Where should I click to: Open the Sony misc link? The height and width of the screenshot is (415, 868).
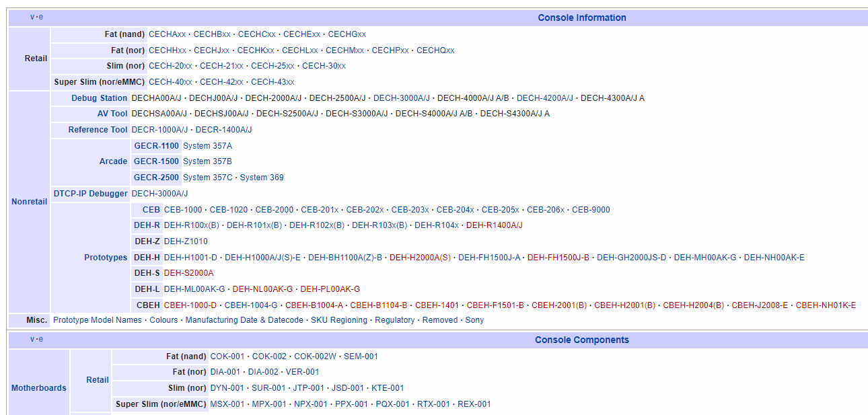click(474, 320)
